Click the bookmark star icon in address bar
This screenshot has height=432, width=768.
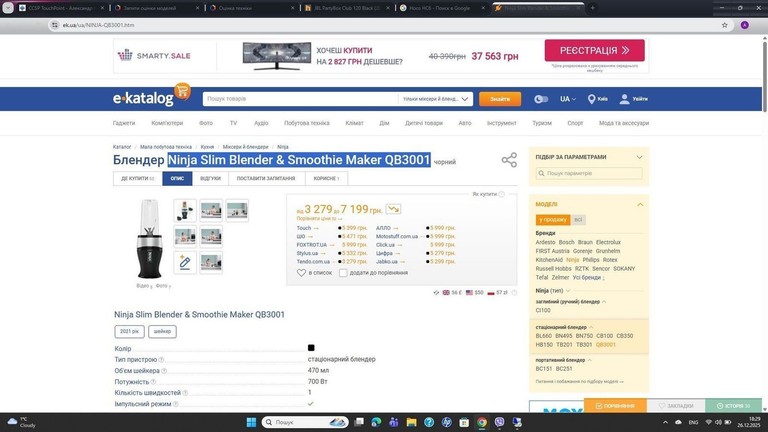[724, 25]
